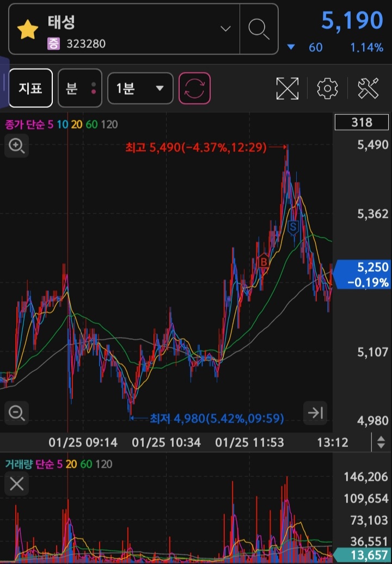Click the 13:12 time label
392x564 pixels.
tap(333, 442)
